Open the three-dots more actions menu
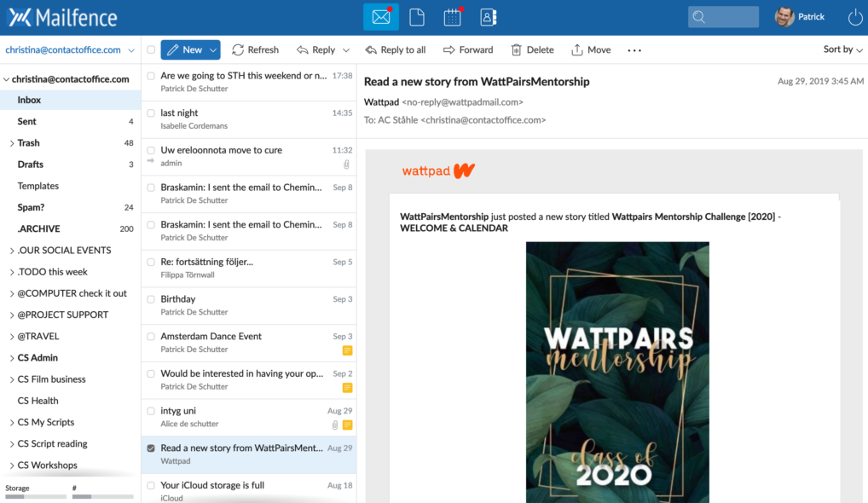The width and height of the screenshot is (868, 503). pos(634,50)
